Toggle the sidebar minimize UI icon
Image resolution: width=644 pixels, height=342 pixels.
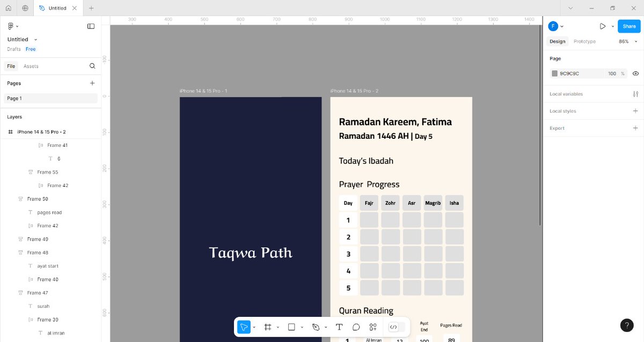91,26
